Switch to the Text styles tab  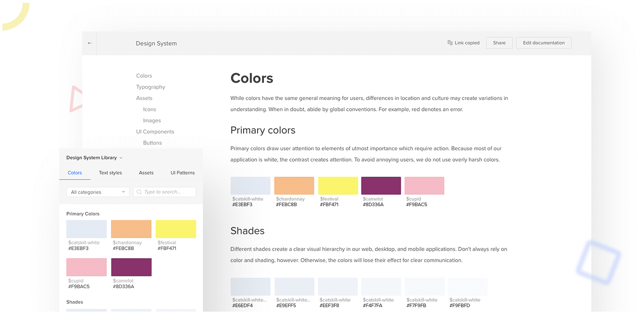pyautogui.click(x=110, y=172)
